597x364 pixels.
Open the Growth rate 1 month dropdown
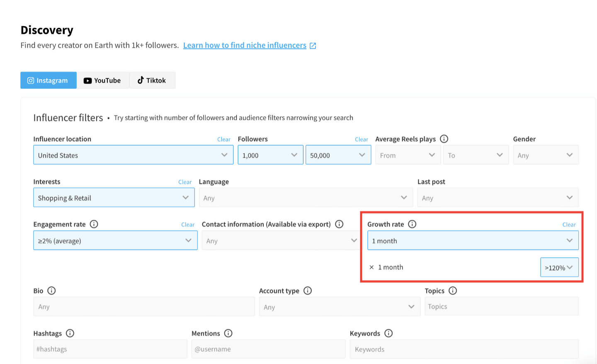pos(473,240)
